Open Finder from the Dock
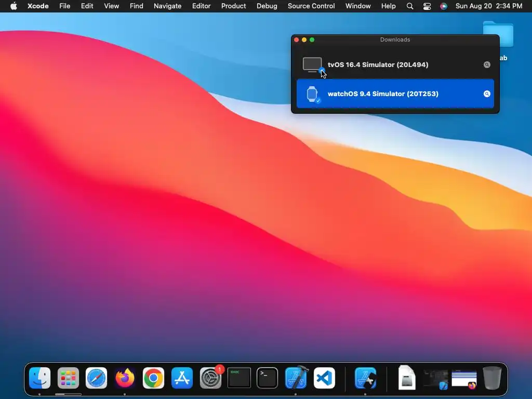This screenshot has height=399, width=532. coord(39,378)
